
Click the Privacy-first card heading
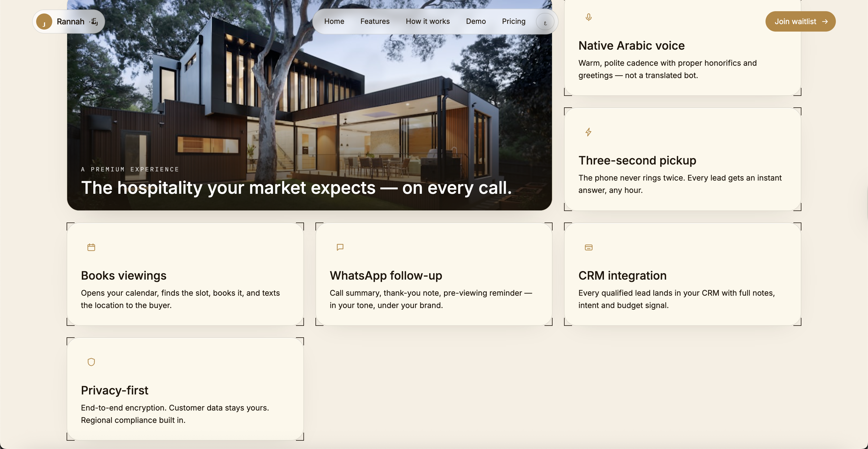pyautogui.click(x=114, y=390)
